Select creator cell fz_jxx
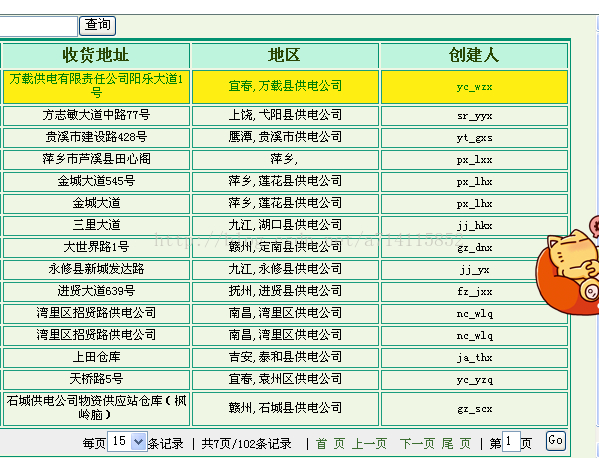 click(x=474, y=292)
